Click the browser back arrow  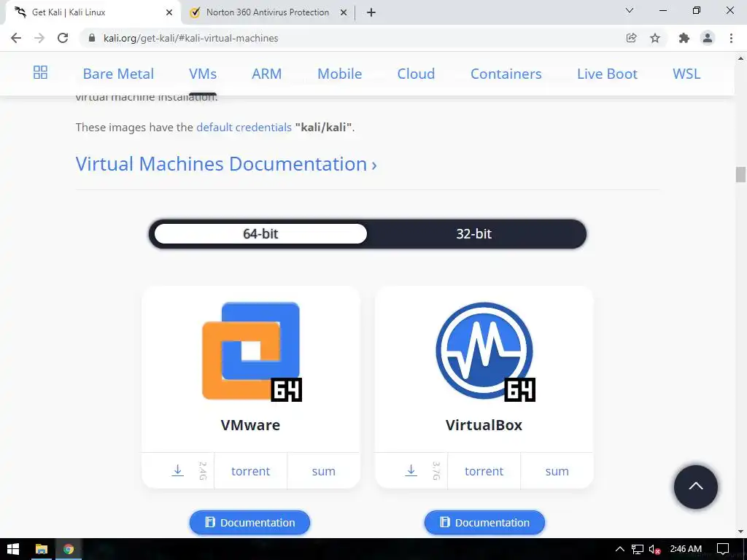tap(16, 38)
